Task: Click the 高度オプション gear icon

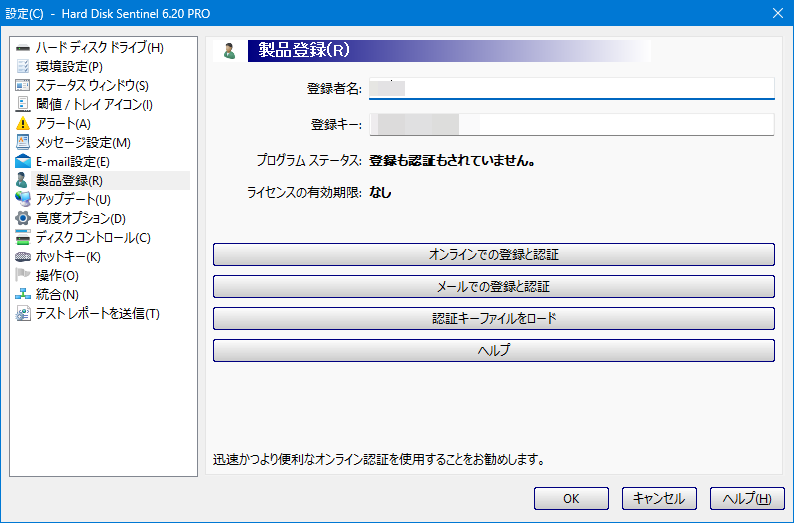Action: pos(23,218)
